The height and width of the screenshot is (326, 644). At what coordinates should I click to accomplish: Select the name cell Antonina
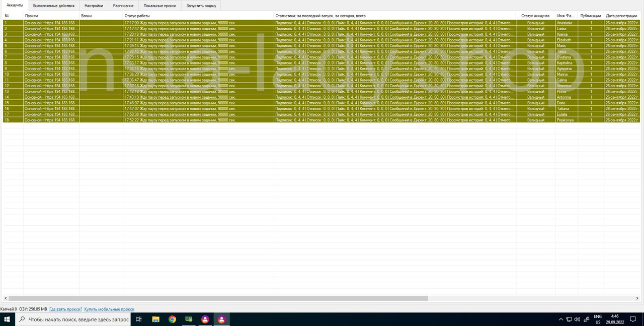point(567,97)
